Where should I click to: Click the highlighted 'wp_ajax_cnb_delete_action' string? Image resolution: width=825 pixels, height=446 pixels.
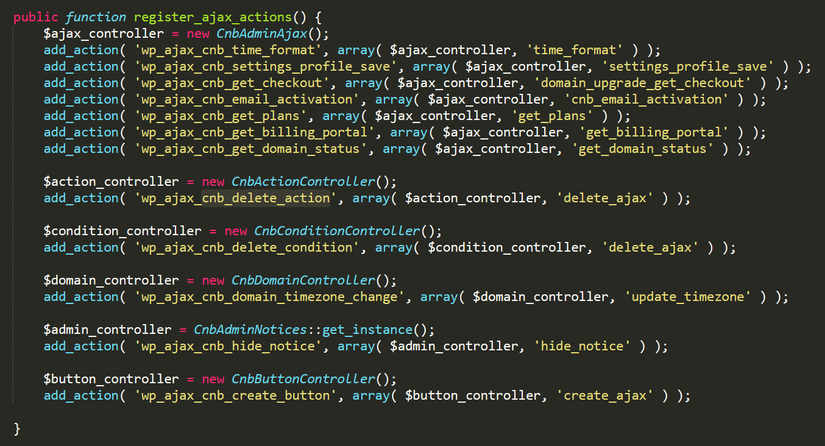pos(236,198)
